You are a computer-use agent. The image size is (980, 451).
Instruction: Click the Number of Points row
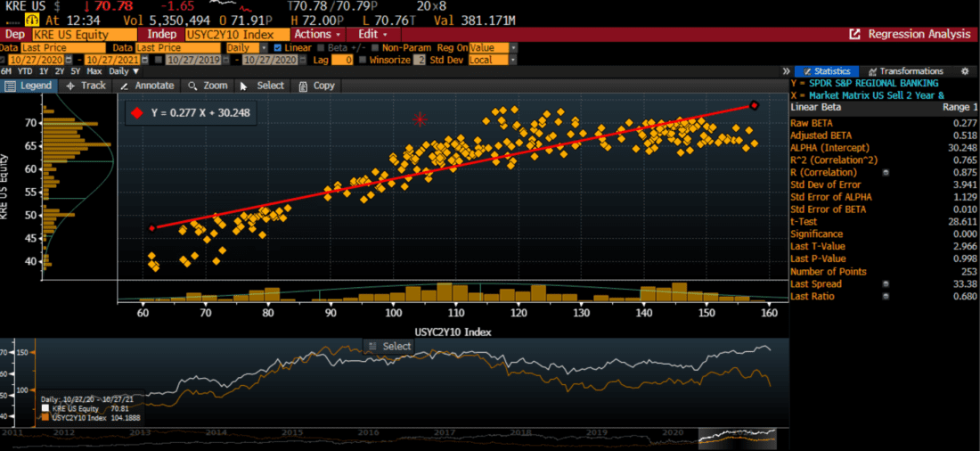coord(882,272)
